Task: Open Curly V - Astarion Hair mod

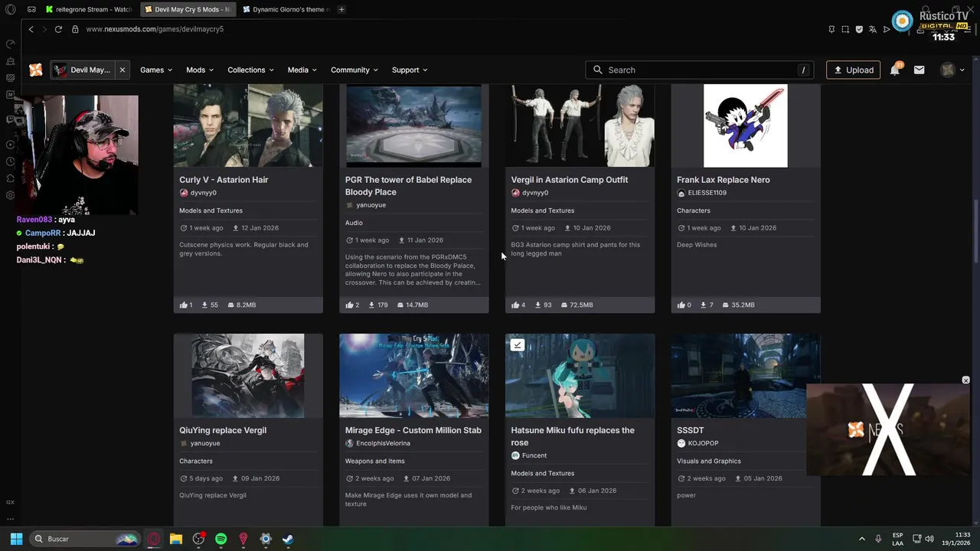Action: pyautogui.click(x=224, y=180)
